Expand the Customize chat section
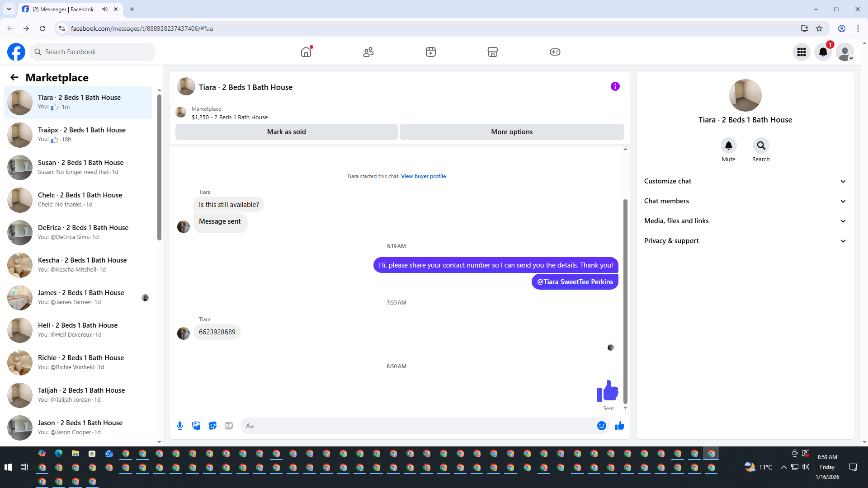868x488 pixels. [x=745, y=181]
